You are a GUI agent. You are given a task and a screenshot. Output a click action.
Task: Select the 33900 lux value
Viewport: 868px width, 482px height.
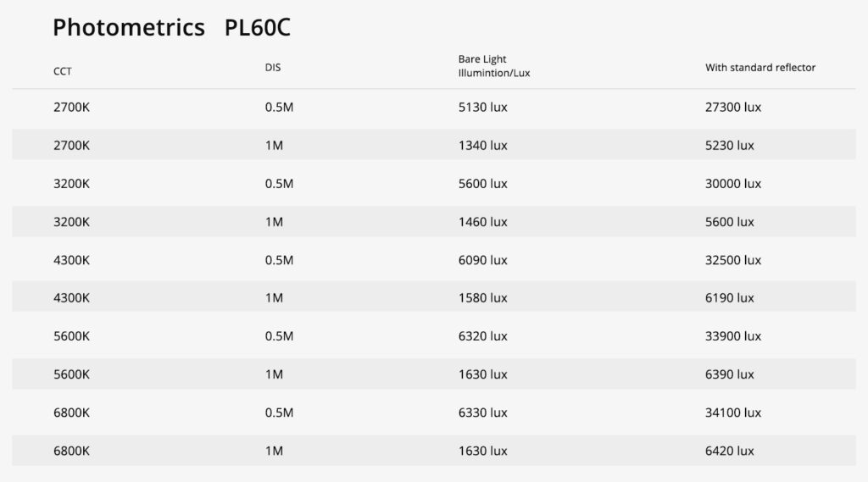pos(733,336)
